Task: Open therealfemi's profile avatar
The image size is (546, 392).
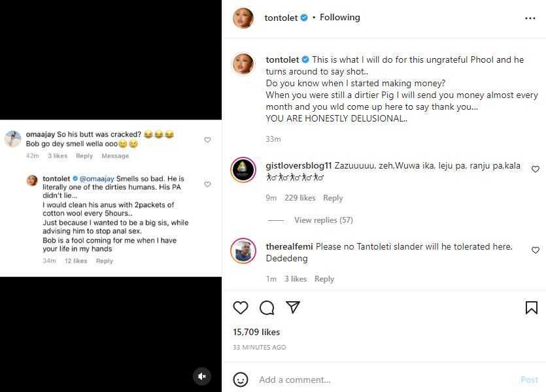Action: coord(243,251)
